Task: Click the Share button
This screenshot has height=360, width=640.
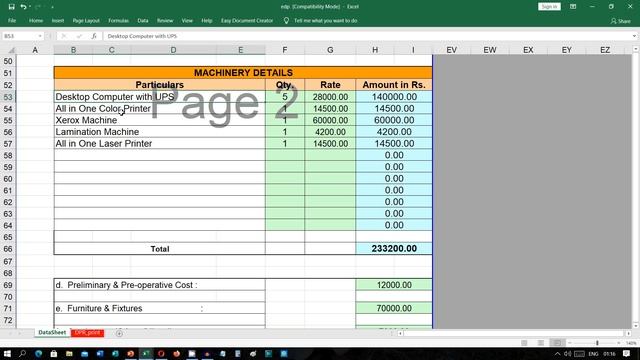Action: point(620,21)
